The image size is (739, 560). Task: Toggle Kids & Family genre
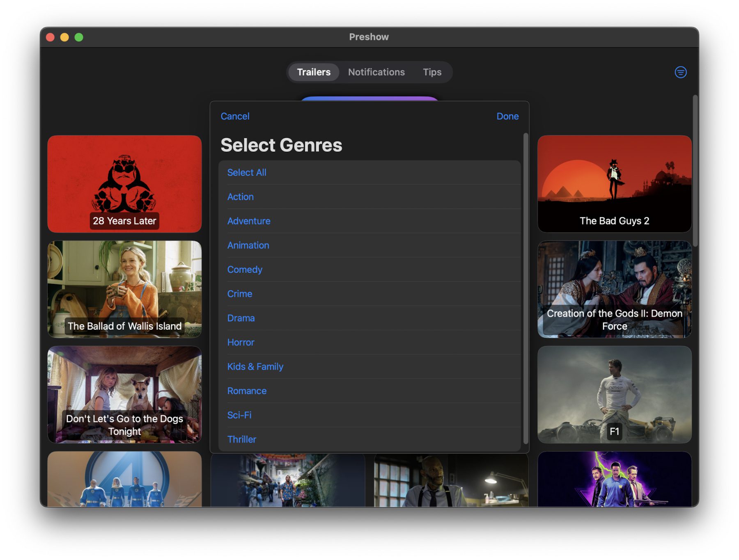click(255, 366)
